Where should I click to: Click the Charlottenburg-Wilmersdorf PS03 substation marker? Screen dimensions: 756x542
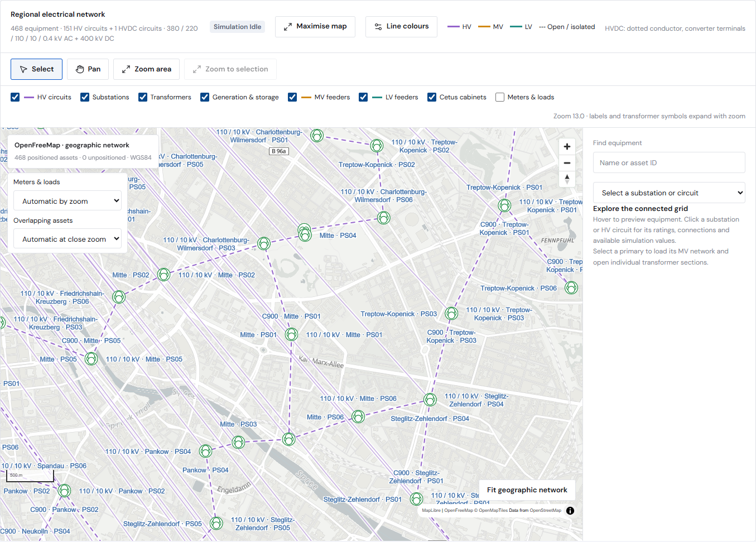pyautogui.click(x=264, y=243)
